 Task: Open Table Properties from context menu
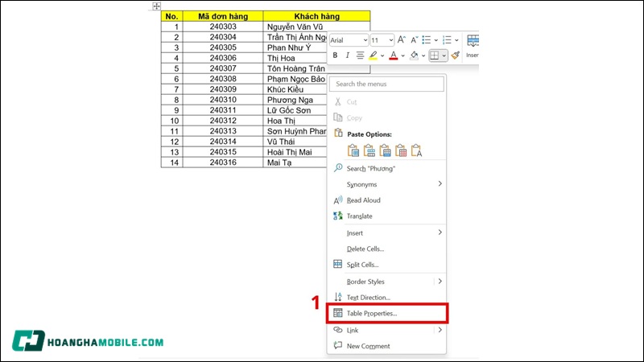click(x=372, y=313)
